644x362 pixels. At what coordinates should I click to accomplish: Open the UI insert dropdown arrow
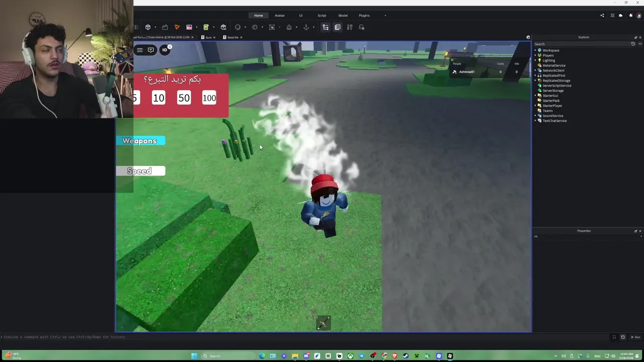pos(196,27)
